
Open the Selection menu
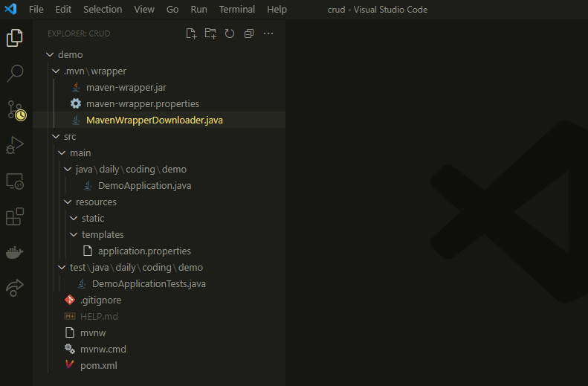pyautogui.click(x=103, y=10)
